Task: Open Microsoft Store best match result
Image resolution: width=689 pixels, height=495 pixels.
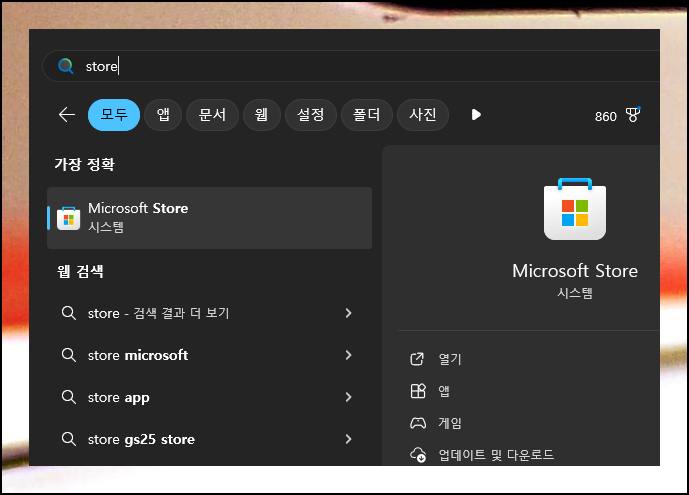Action: [x=210, y=218]
